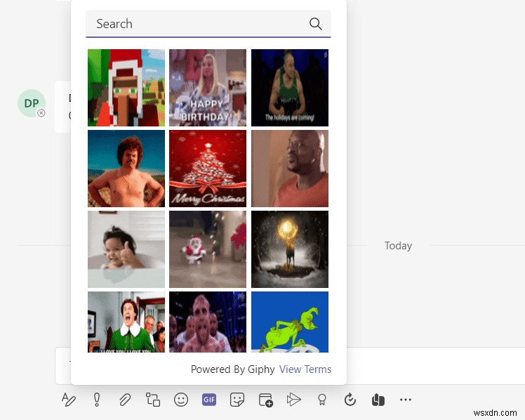Choose the thumbs-up toddler GIF
Viewport: 525px width, 420px height.
126,249
